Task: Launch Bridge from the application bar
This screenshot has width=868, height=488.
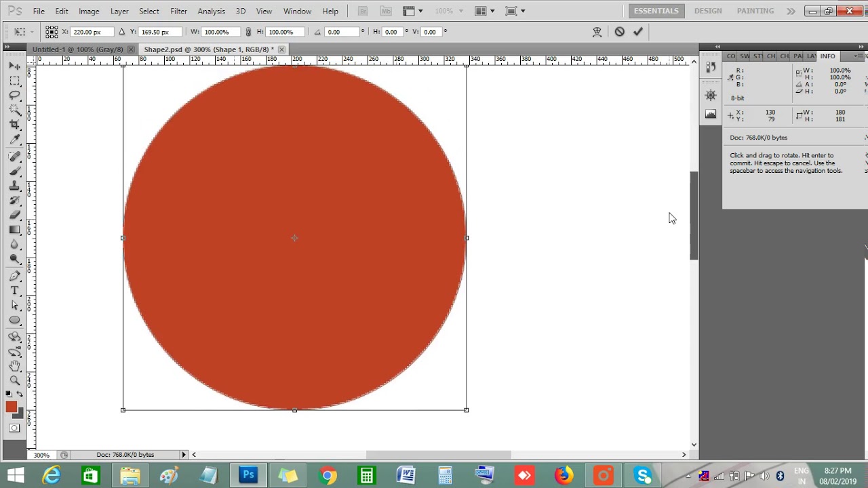Action: (x=363, y=11)
